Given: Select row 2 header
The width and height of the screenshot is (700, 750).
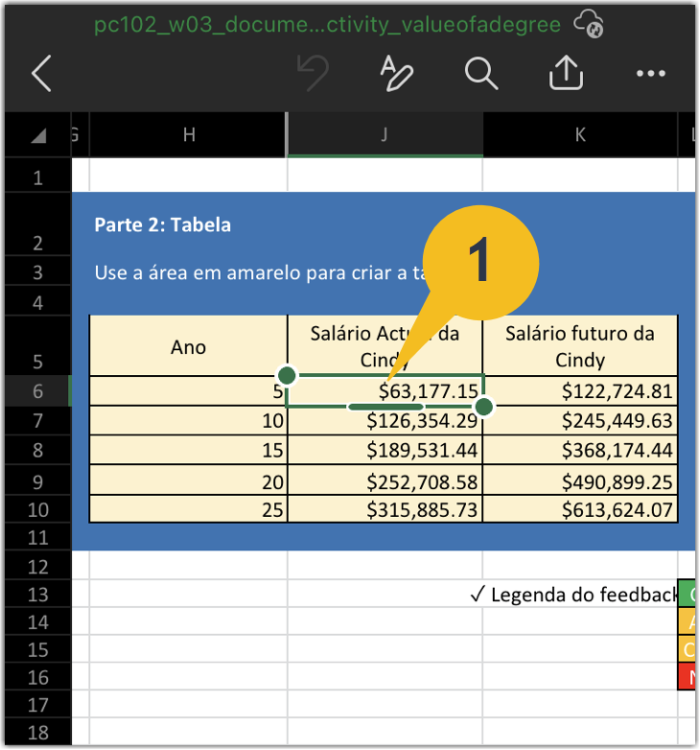Looking at the screenshot, I should 37,223.
